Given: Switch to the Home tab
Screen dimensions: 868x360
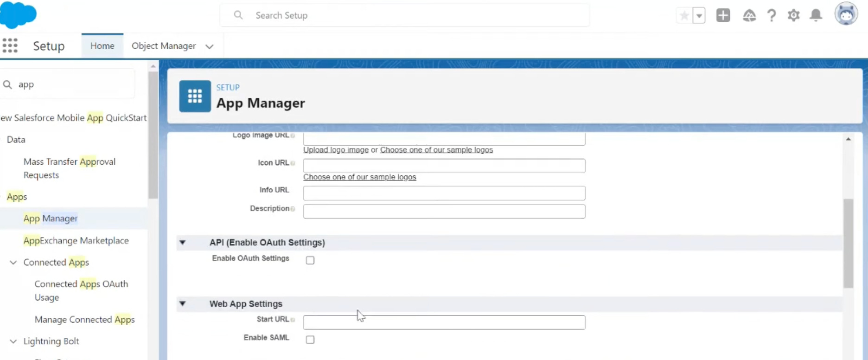Looking at the screenshot, I should 102,46.
